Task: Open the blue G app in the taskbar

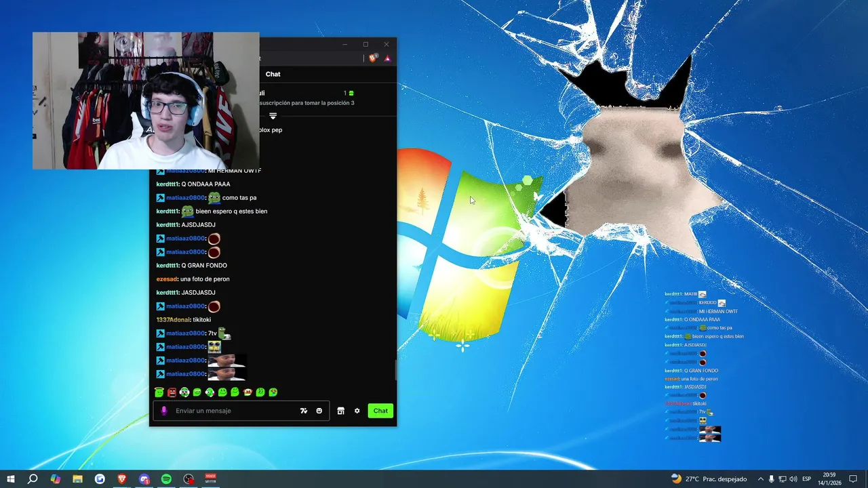Action: point(100,479)
